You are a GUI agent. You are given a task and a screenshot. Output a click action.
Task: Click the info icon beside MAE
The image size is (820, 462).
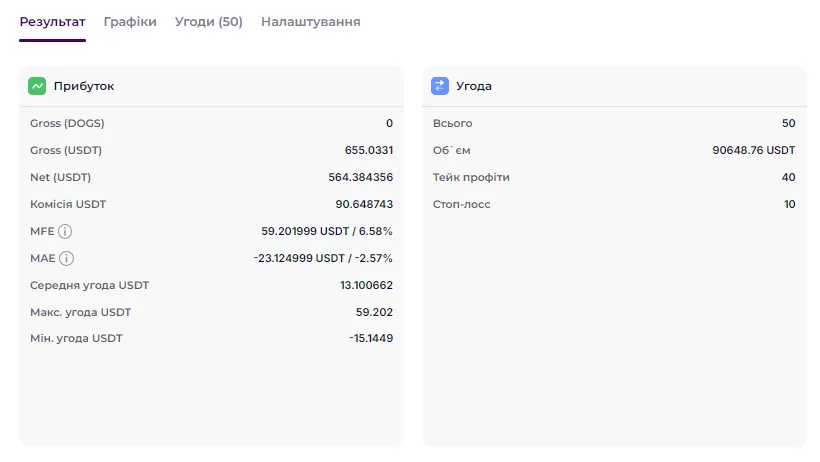click(x=66, y=258)
